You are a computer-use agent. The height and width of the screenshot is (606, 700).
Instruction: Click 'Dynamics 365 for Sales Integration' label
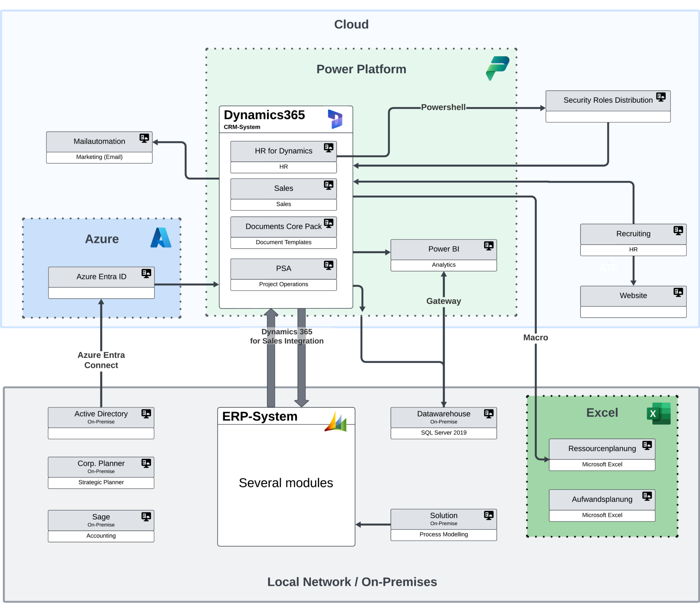tap(287, 336)
